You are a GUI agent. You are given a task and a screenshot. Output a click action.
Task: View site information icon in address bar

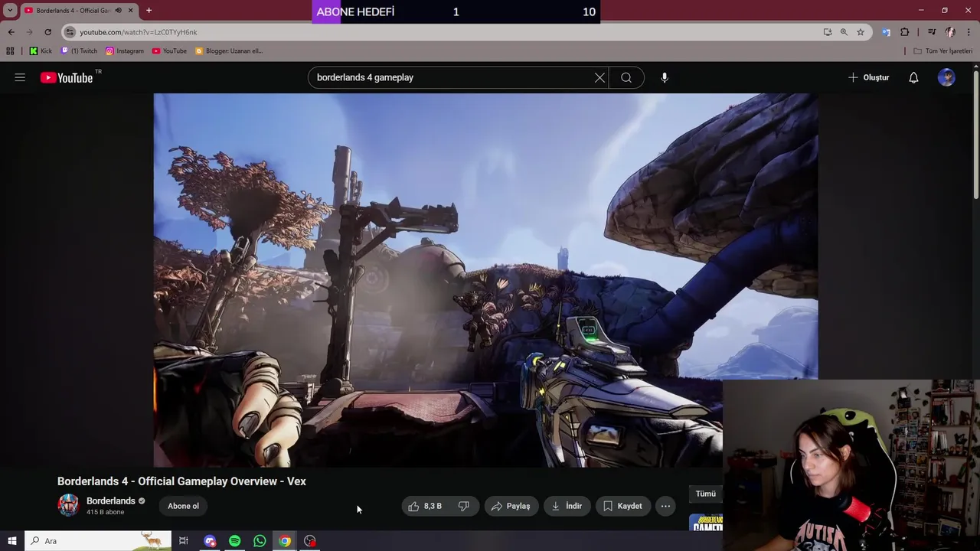(x=70, y=32)
